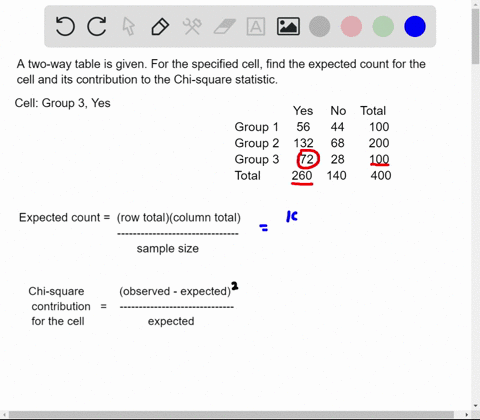Viewport: 480px width, 420px height.
Task: Click the 56 value in Group 1 row
Action: click(x=303, y=127)
